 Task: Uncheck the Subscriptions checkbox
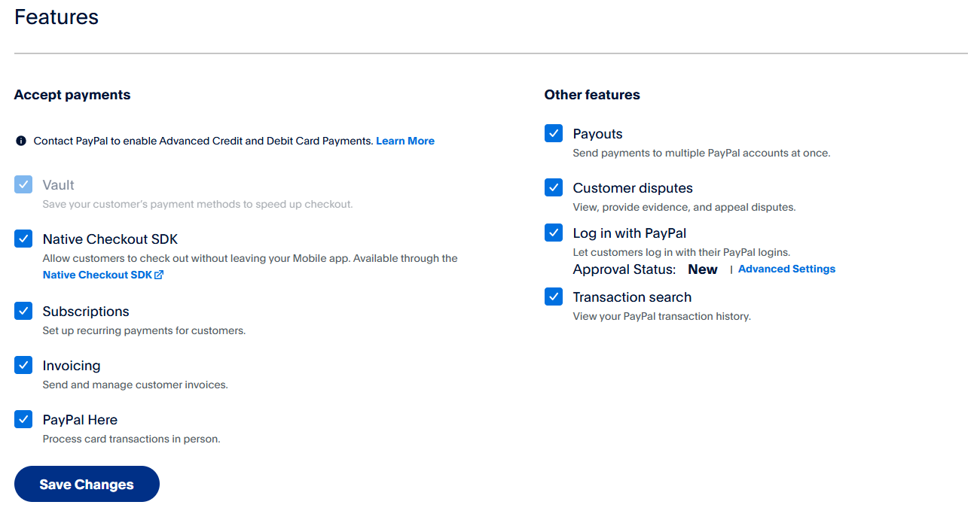(23, 311)
